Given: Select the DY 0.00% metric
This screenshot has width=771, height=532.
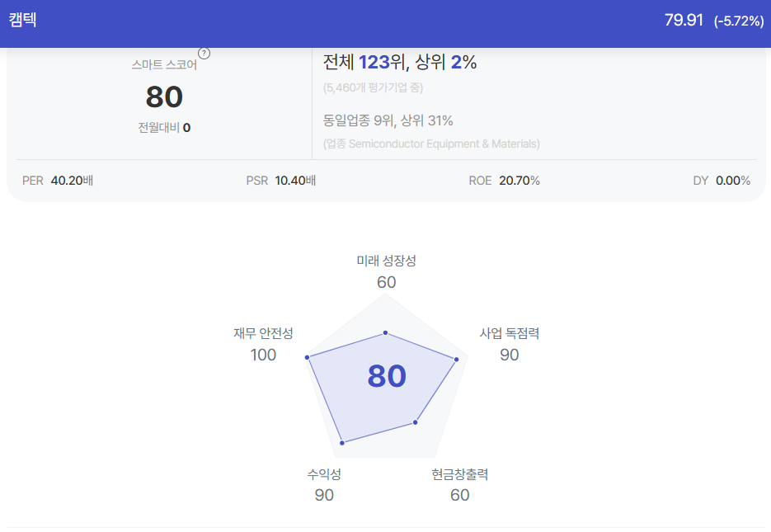Looking at the screenshot, I should coord(722,181).
